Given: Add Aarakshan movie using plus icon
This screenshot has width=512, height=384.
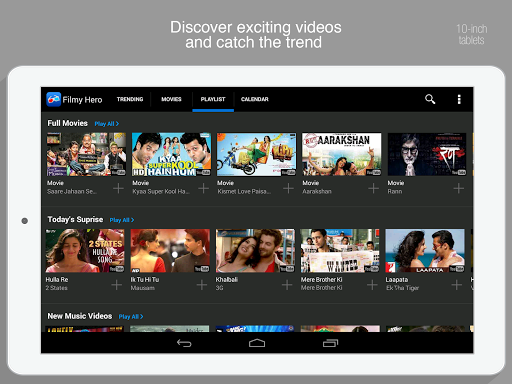Looking at the screenshot, I should (373, 188).
